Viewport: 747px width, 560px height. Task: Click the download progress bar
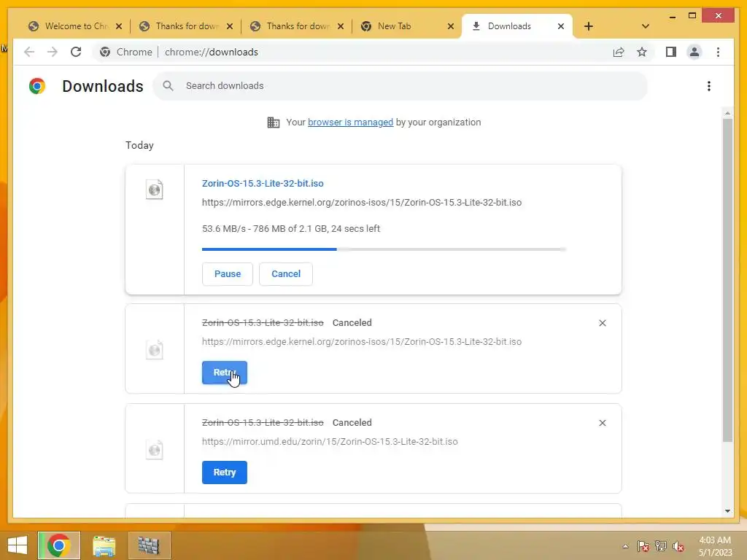pos(384,249)
